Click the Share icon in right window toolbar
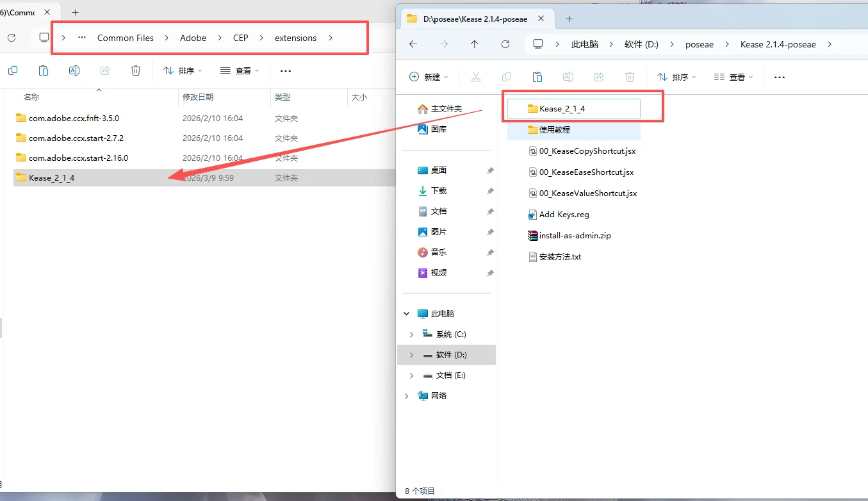This screenshot has width=868, height=501. 598,76
